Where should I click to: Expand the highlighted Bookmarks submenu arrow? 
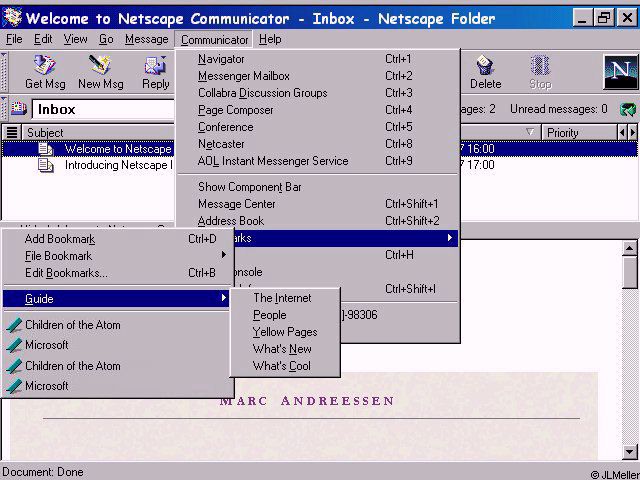coord(449,238)
